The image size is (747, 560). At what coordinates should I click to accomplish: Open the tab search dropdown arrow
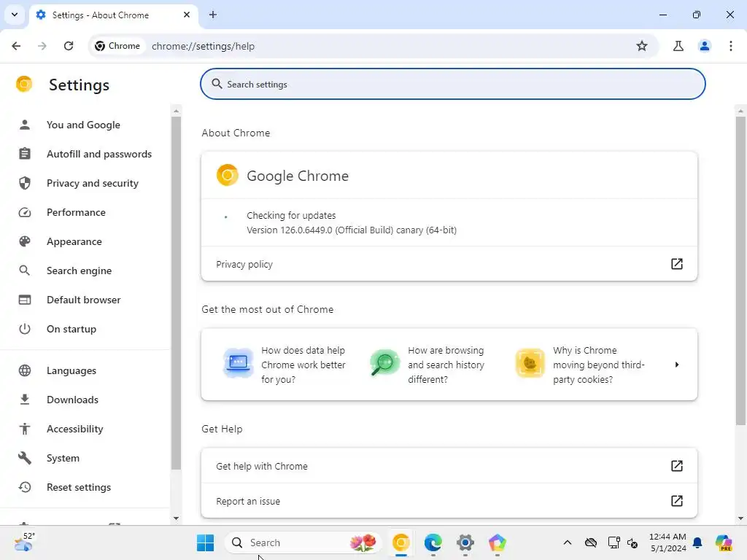click(x=15, y=15)
